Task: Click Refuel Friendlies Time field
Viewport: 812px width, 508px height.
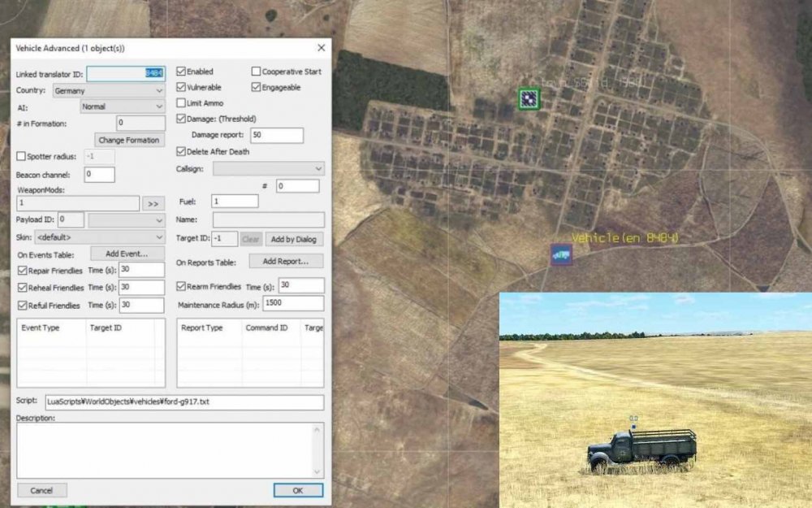Action: pos(142,305)
